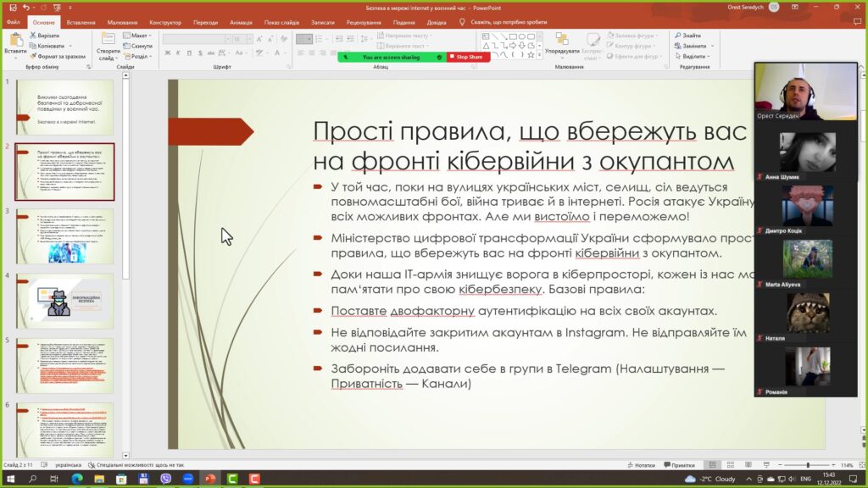Open the Arrange (Упорядкувати) tool
The image size is (868, 488).
562,41
